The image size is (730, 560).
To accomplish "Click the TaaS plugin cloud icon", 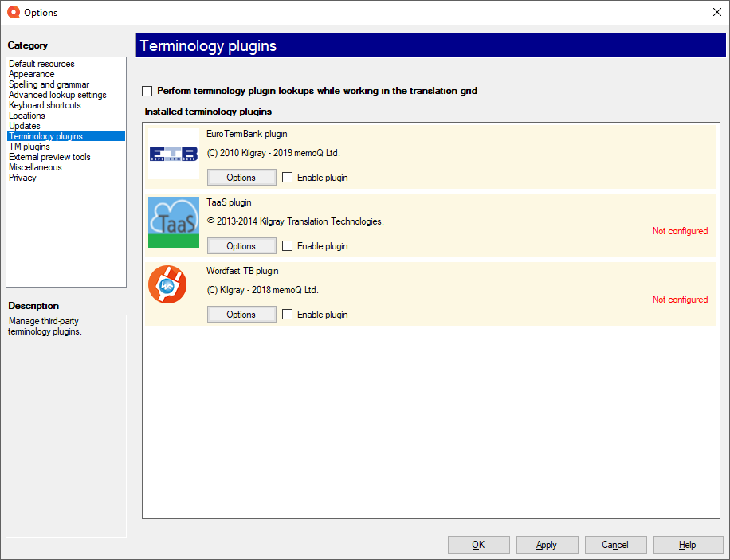I will click(x=173, y=221).
